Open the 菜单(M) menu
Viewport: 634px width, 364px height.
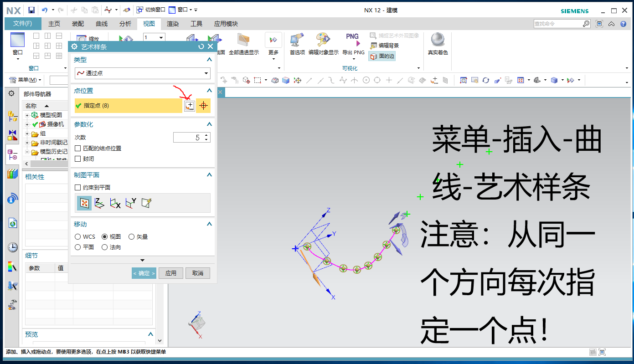coord(27,80)
